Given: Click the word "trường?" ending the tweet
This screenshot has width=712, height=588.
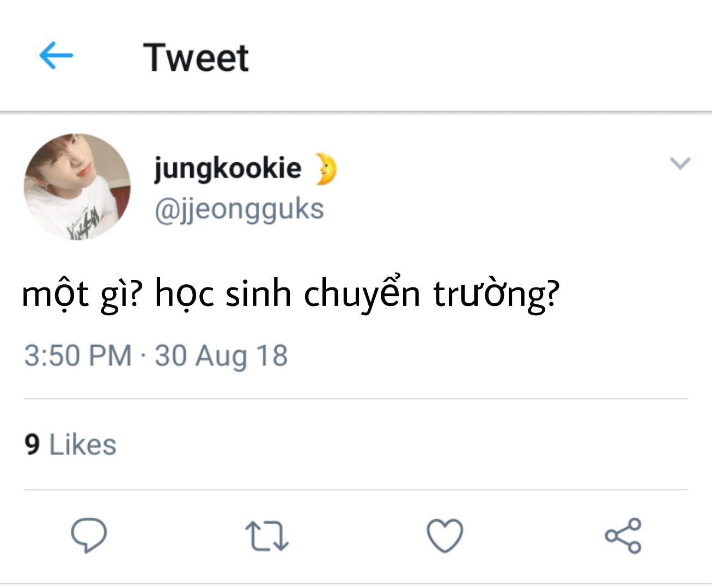Looking at the screenshot, I should (496, 294).
